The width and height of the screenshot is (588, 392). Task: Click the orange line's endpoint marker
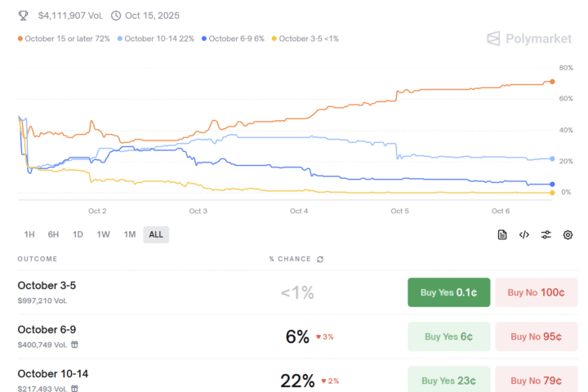[x=552, y=82]
